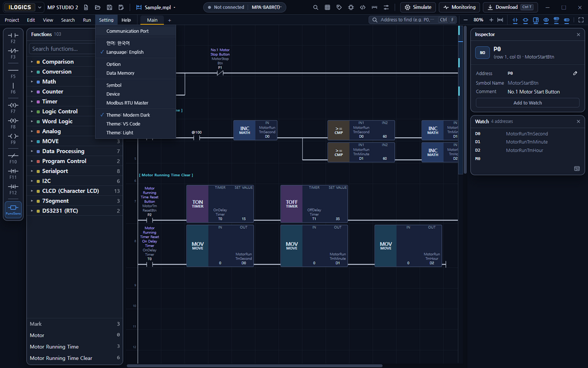
Task: Select the normally open contact F2 tool
Action: [13, 38]
